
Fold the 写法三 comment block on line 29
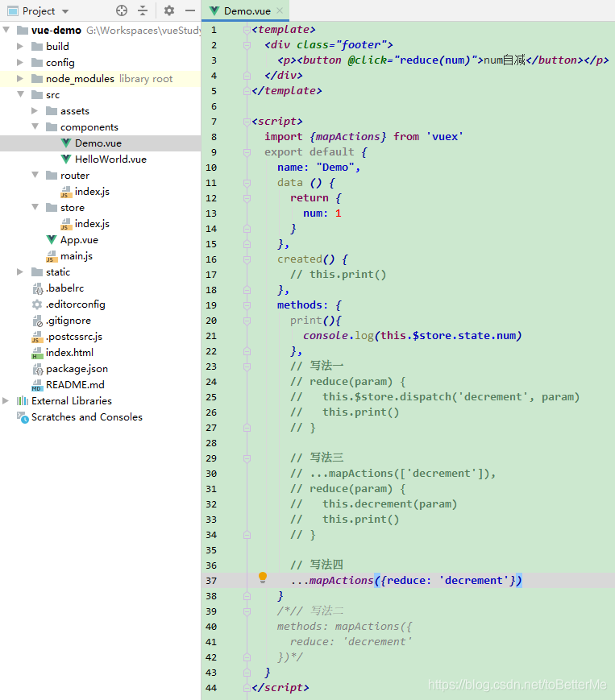(247, 458)
